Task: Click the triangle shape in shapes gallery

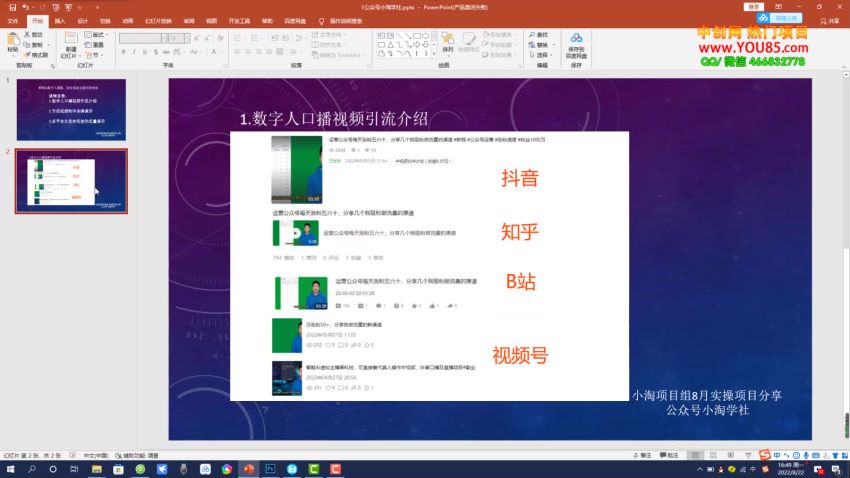Action: [x=390, y=44]
